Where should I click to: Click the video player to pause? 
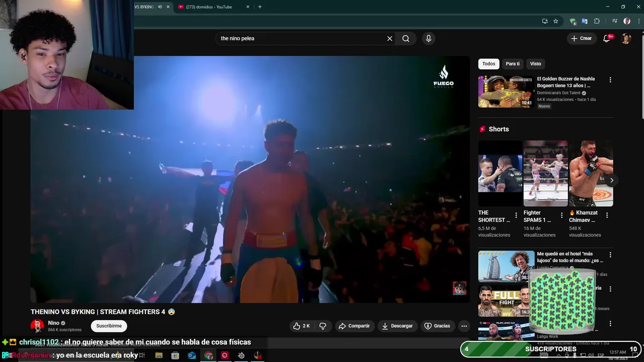pos(250,179)
